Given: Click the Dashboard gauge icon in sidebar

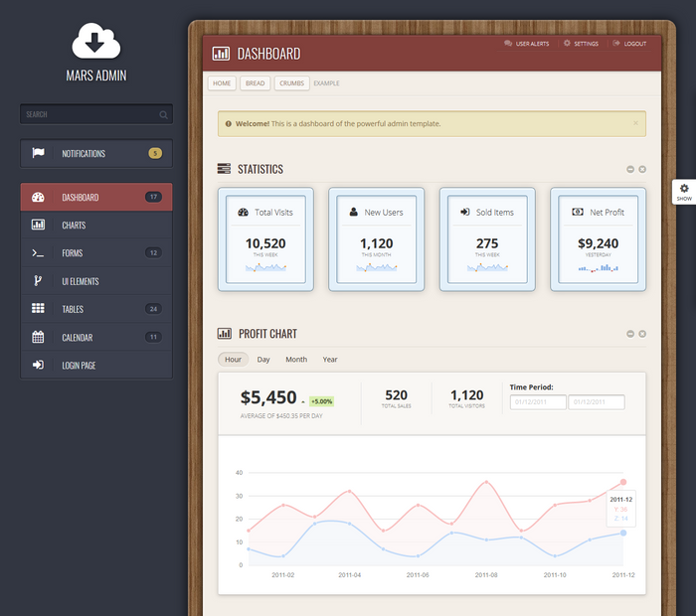Looking at the screenshot, I should pyautogui.click(x=38, y=197).
